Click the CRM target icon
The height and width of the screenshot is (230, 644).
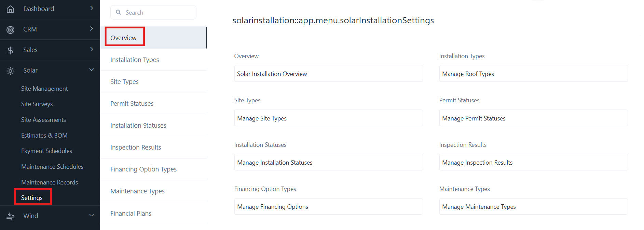click(11, 30)
